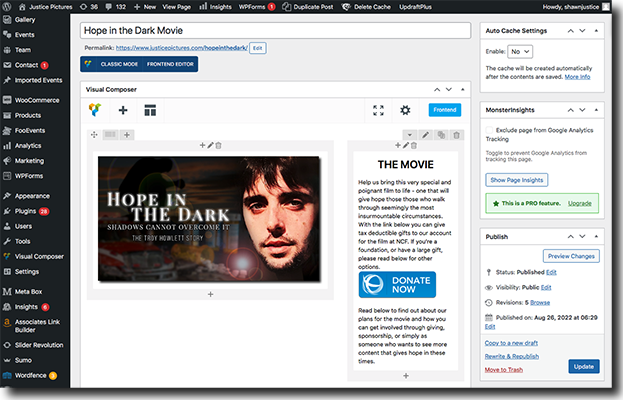Open the Auto Cache Enable dropdown
This screenshot has height=400, width=623.
tap(520, 52)
